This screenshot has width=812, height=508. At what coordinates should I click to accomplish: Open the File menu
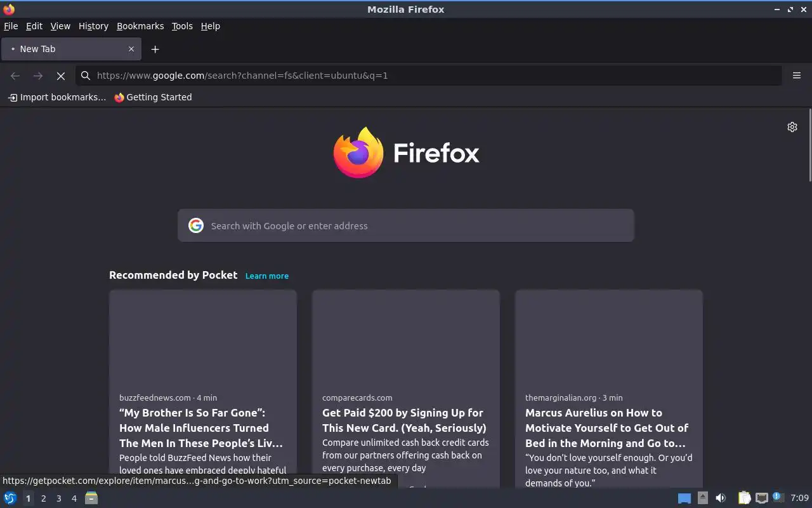click(11, 26)
